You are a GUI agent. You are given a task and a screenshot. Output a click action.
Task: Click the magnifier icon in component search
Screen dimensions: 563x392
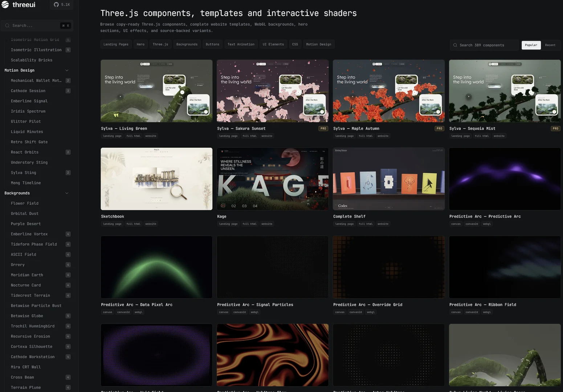coord(455,45)
